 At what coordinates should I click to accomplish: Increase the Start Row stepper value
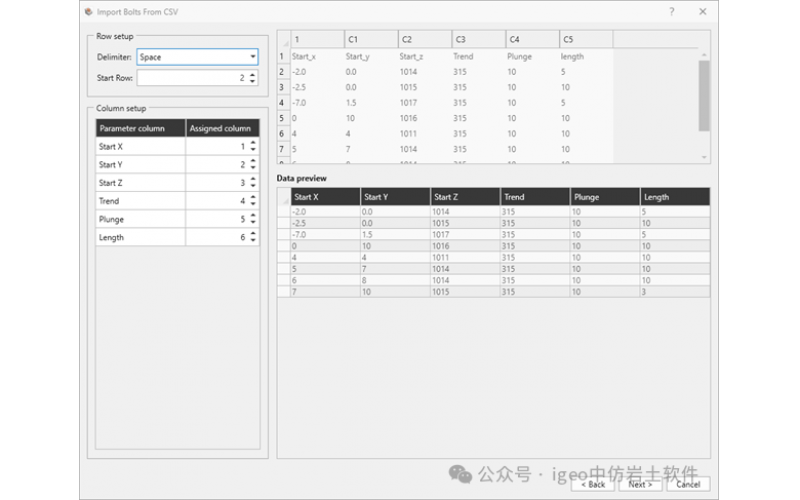pyautogui.click(x=253, y=74)
